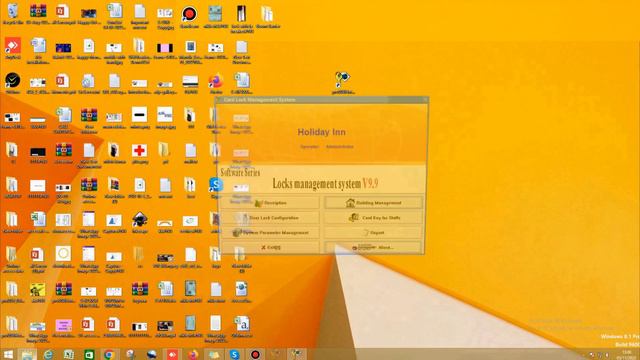Click the Exit button with the X mark
The width and height of the screenshot is (640, 360).
(270, 247)
